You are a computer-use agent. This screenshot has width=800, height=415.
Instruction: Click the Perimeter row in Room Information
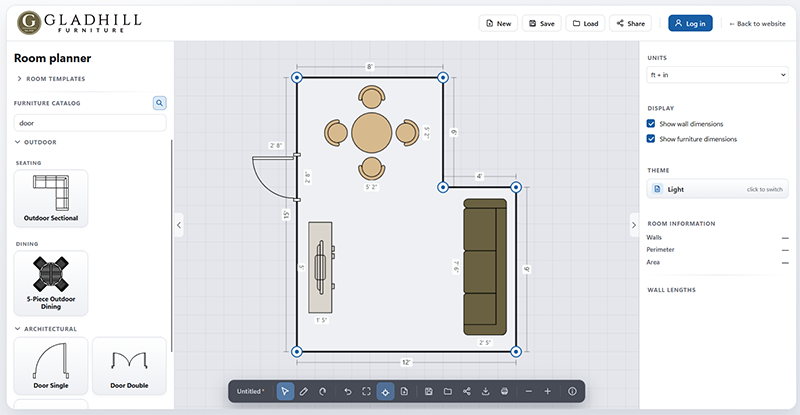717,250
